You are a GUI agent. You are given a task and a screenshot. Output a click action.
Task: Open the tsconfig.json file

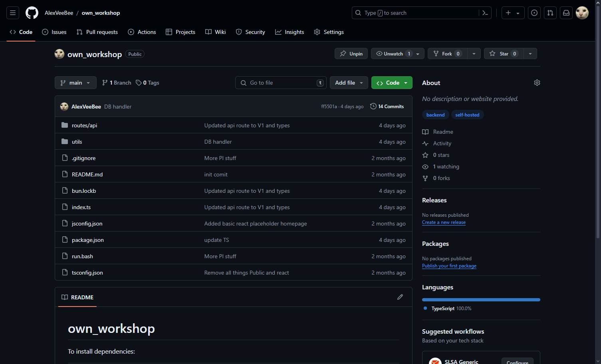87,273
